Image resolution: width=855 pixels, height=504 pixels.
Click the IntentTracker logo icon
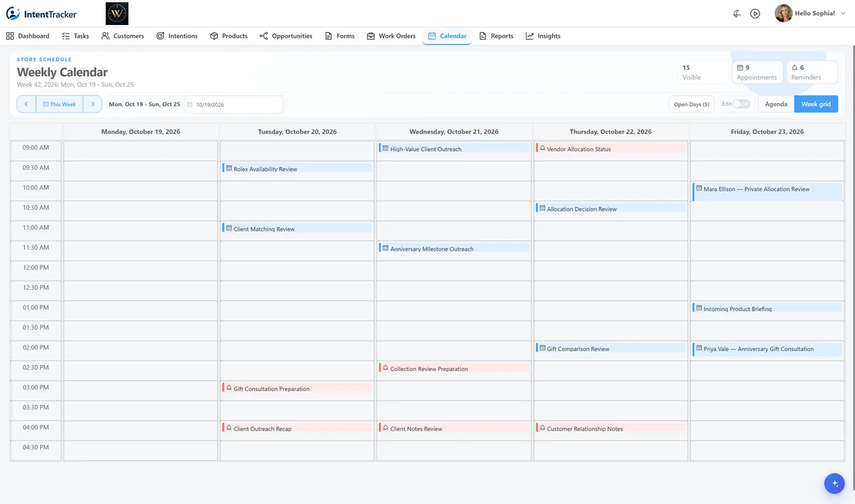[x=13, y=14]
